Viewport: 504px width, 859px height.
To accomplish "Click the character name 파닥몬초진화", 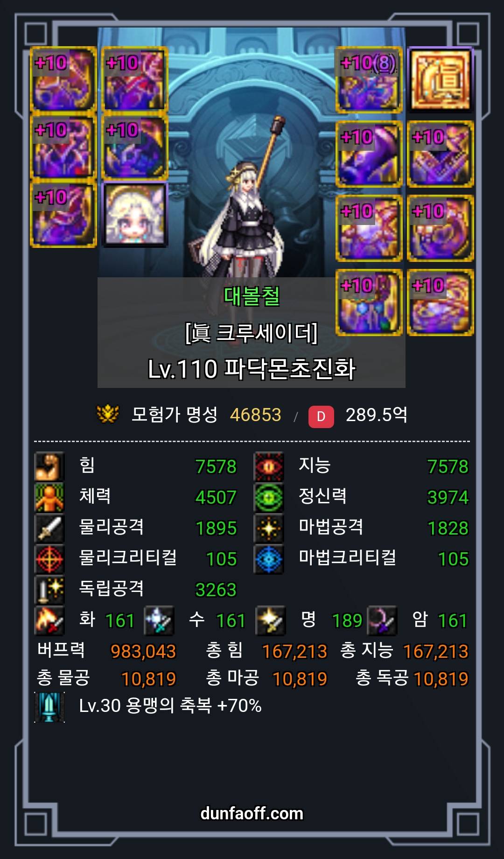I will click(x=290, y=369).
